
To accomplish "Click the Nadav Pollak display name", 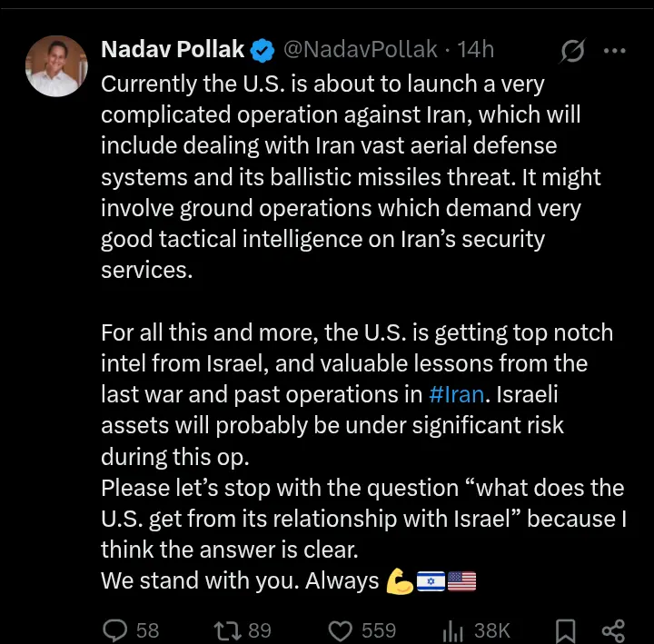I will click(173, 50).
